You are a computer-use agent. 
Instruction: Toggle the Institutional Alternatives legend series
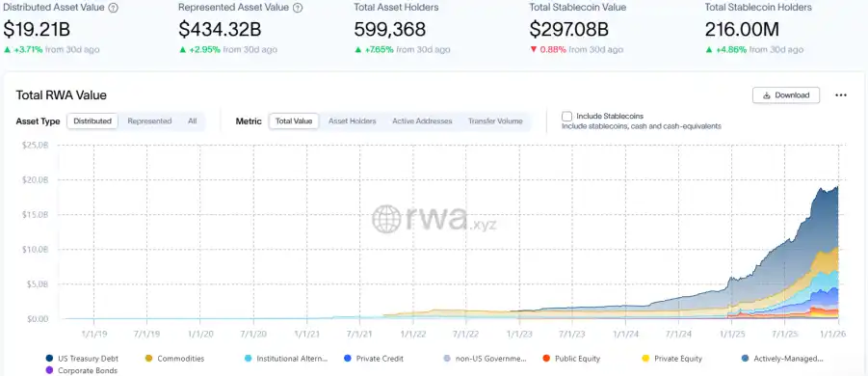[x=286, y=359]
